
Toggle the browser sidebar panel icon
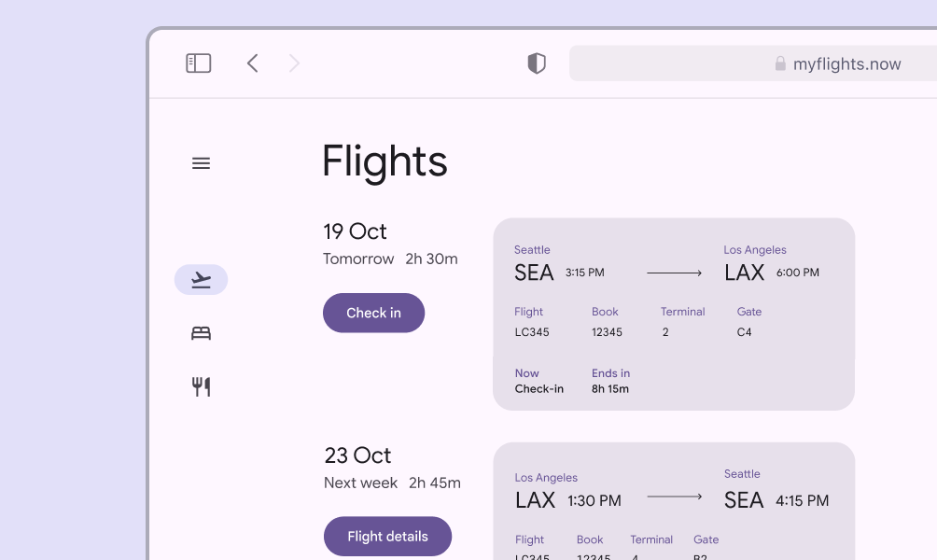tap(199, 63)
